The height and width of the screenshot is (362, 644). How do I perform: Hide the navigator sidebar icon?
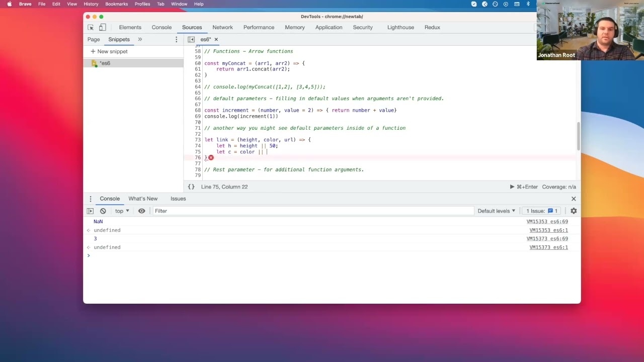(x=191, y=39)
